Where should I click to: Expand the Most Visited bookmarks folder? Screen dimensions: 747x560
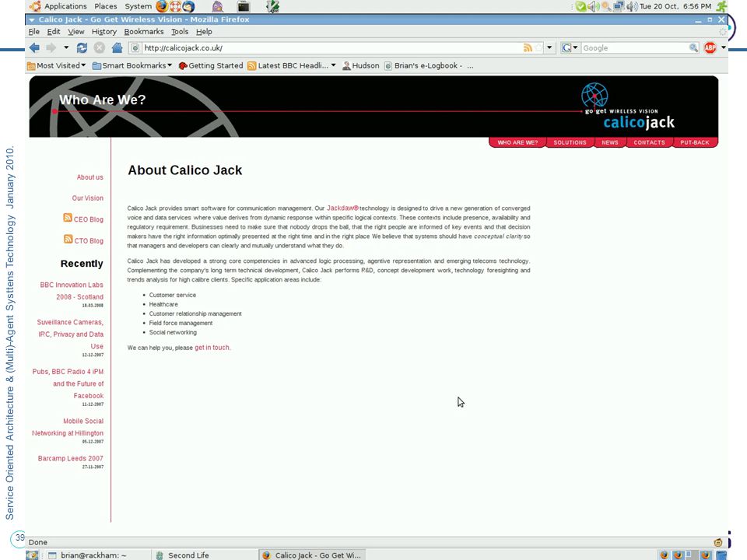(x=56, y=65)
